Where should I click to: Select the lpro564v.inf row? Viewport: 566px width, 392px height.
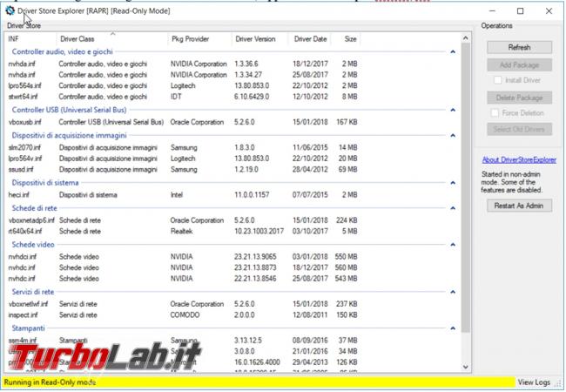coord(183,159)
